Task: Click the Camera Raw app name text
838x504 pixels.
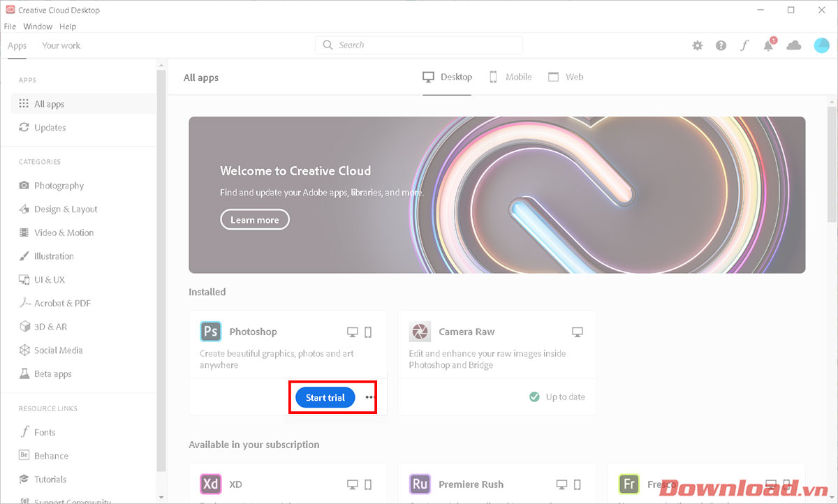Action: [x=466, y=332]
